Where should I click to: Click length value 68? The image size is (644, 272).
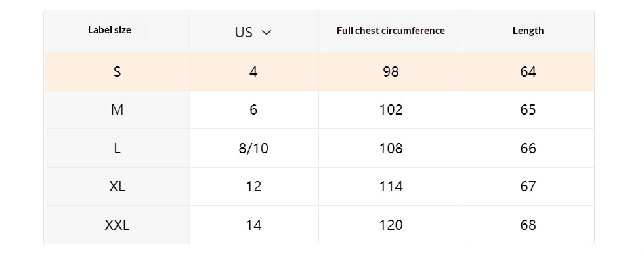coord(528,225)
